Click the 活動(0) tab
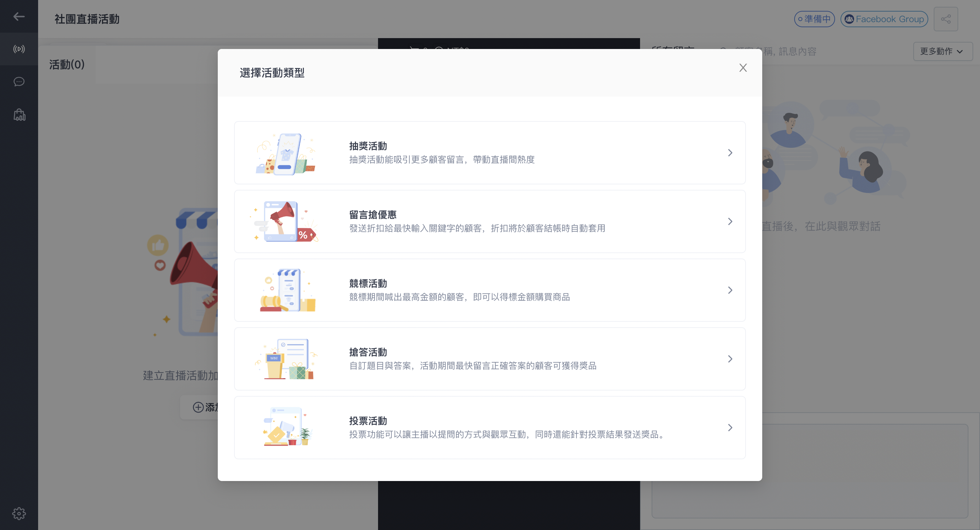 (67, 65)
